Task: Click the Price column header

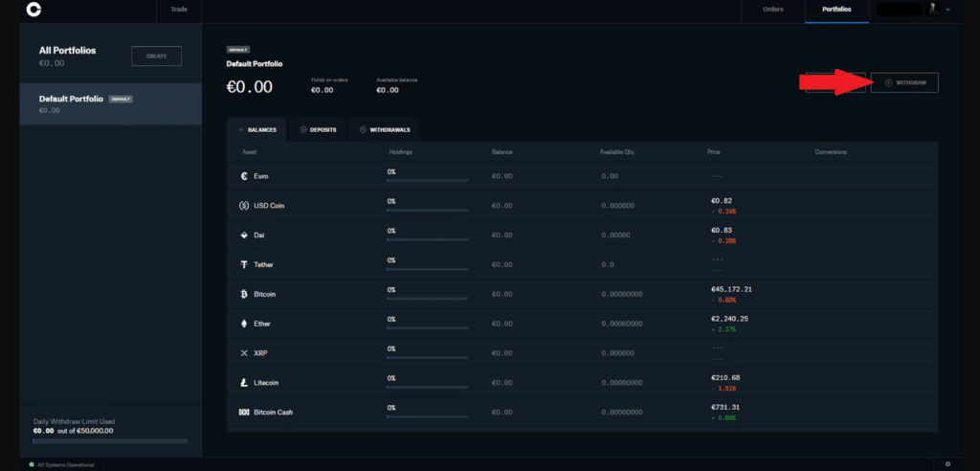Action: coord(713,152)
